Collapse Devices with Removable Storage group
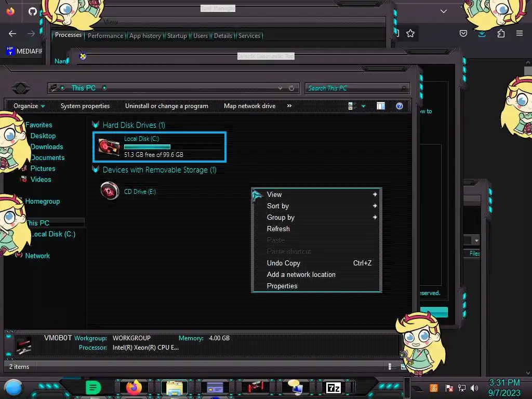The width and height of the screenshot is (532, 399). pyautogui.click(x=96, y=170)
